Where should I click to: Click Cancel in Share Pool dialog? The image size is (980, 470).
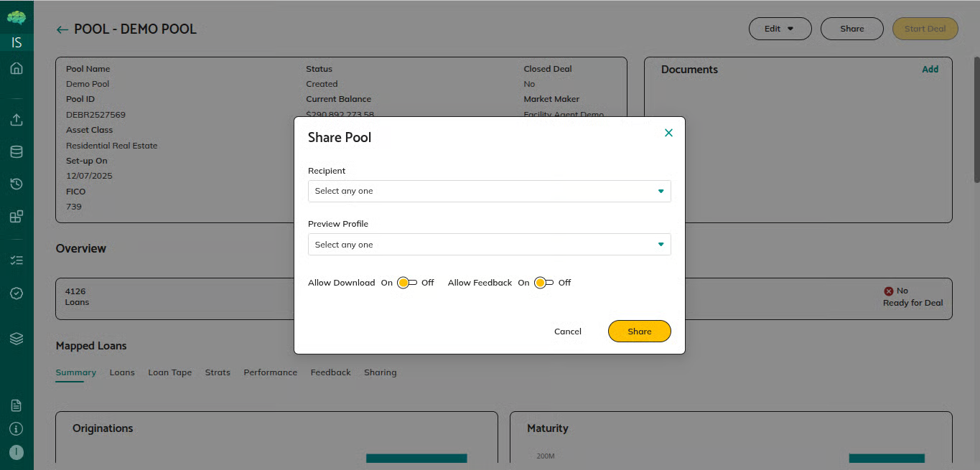[x=567, y=332]
